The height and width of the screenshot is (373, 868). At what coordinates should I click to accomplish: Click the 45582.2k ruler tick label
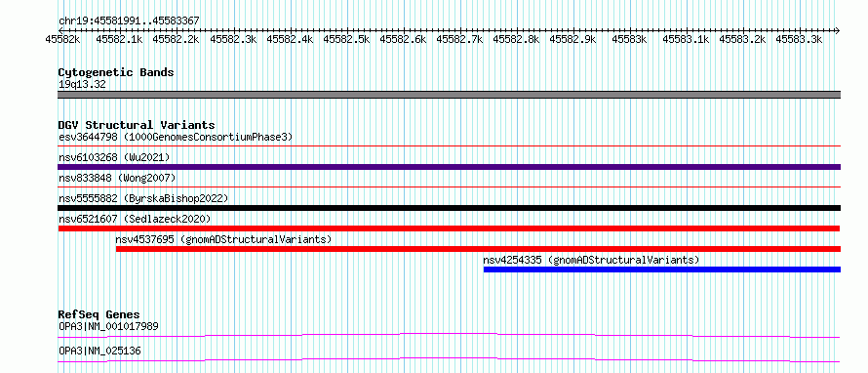[x=176, y=40]
